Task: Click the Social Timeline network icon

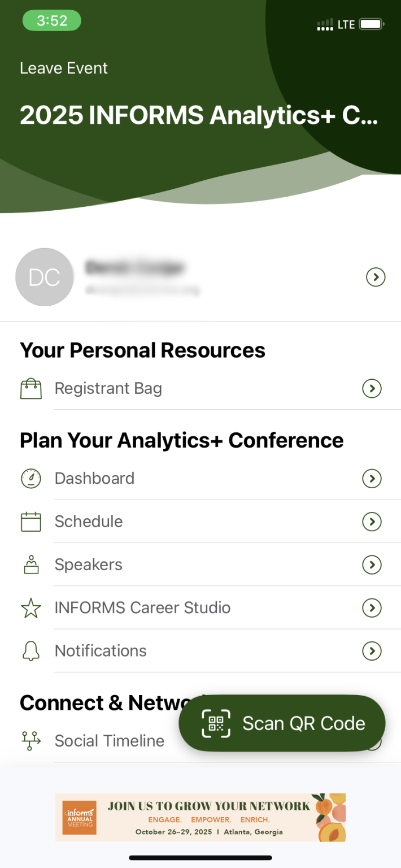Action: [31, 740]
